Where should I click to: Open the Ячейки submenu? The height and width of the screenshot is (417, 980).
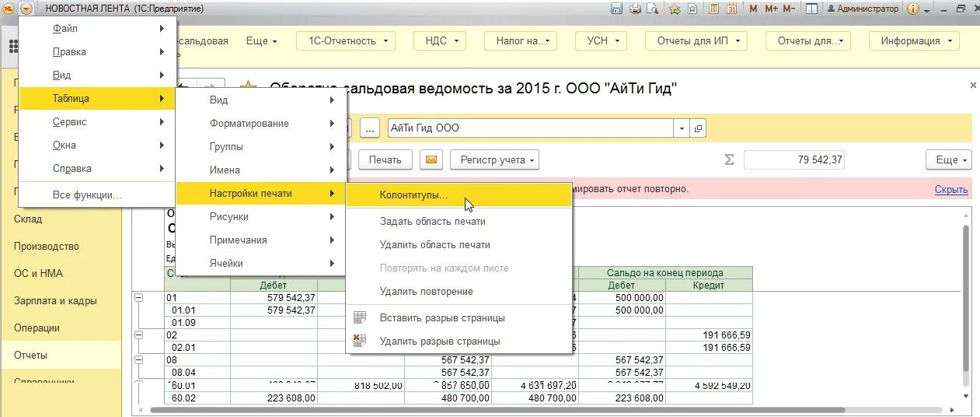coord(260,263)
